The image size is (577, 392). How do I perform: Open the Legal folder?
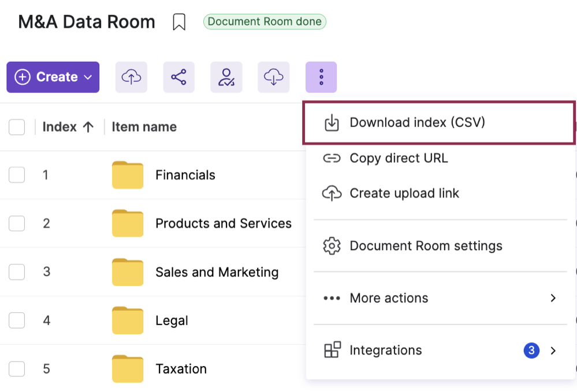(172, 320)
